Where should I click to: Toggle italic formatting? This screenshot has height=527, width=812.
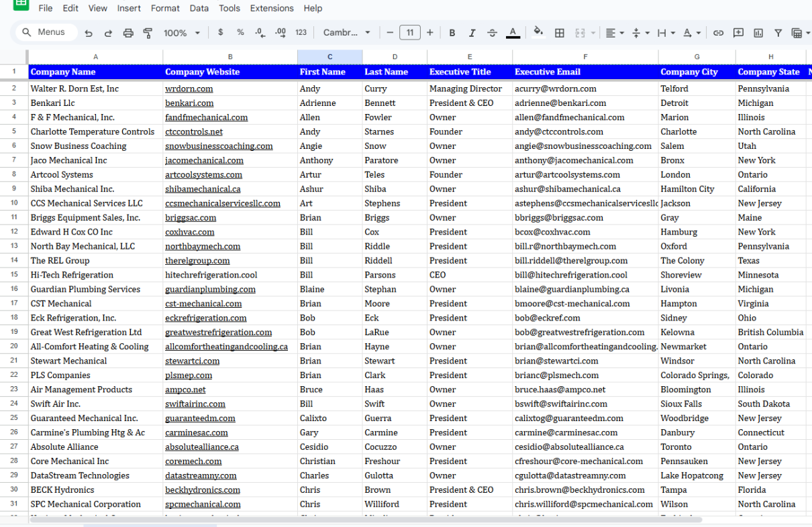(472, 33)
